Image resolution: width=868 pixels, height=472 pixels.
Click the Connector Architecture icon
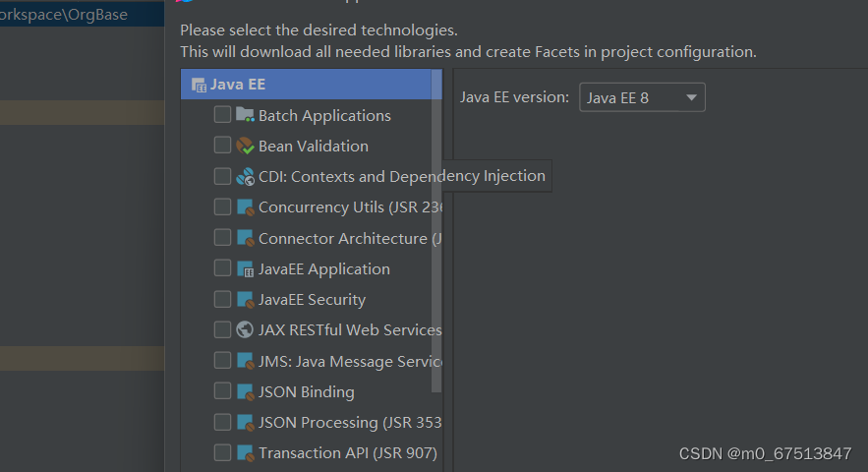245,238
